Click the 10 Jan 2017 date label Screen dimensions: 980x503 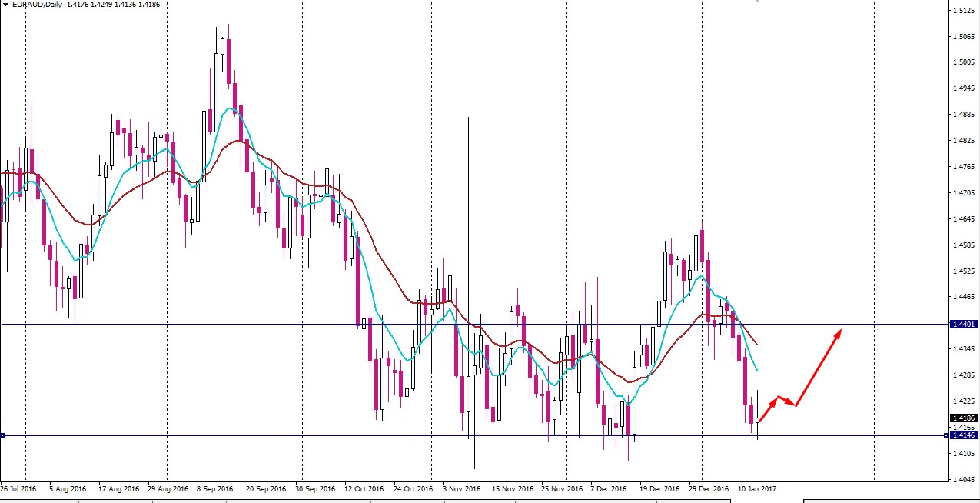pyautogui.click(x=757, y=488)
